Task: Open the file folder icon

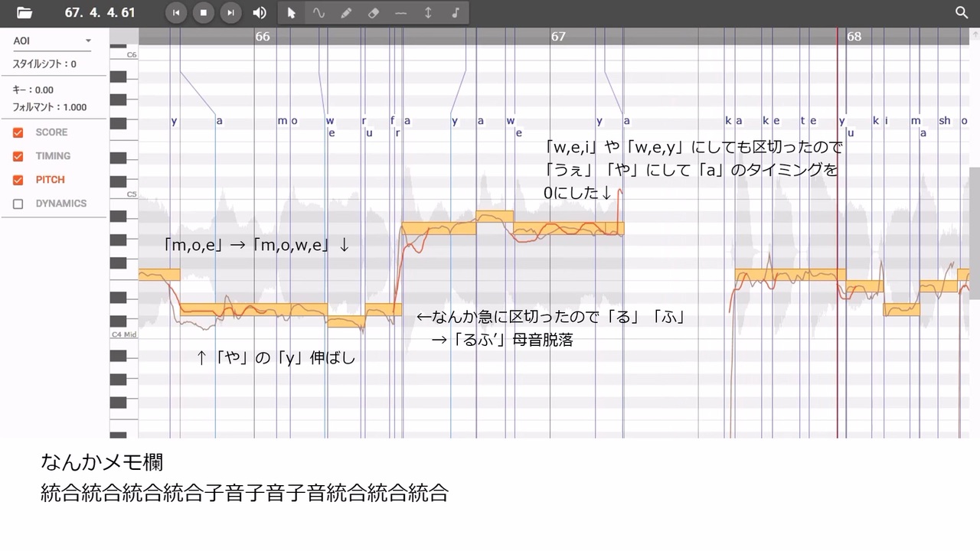Action: pos(24,12)
